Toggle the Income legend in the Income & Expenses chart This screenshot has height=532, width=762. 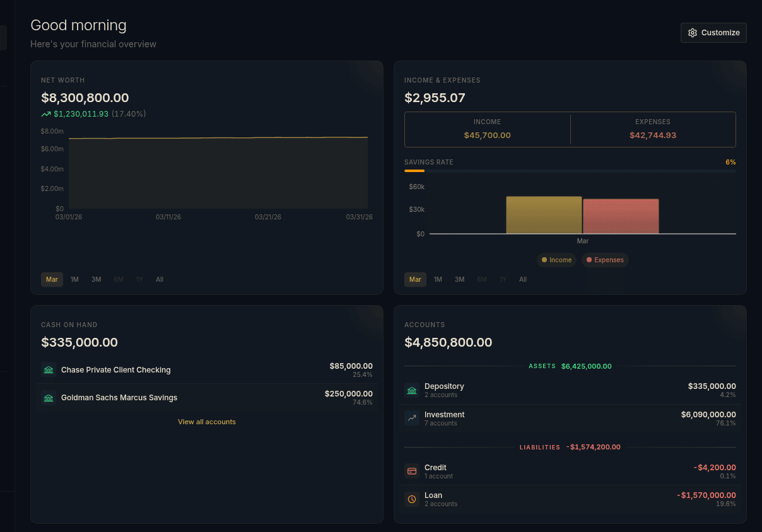tap(556, 260)
